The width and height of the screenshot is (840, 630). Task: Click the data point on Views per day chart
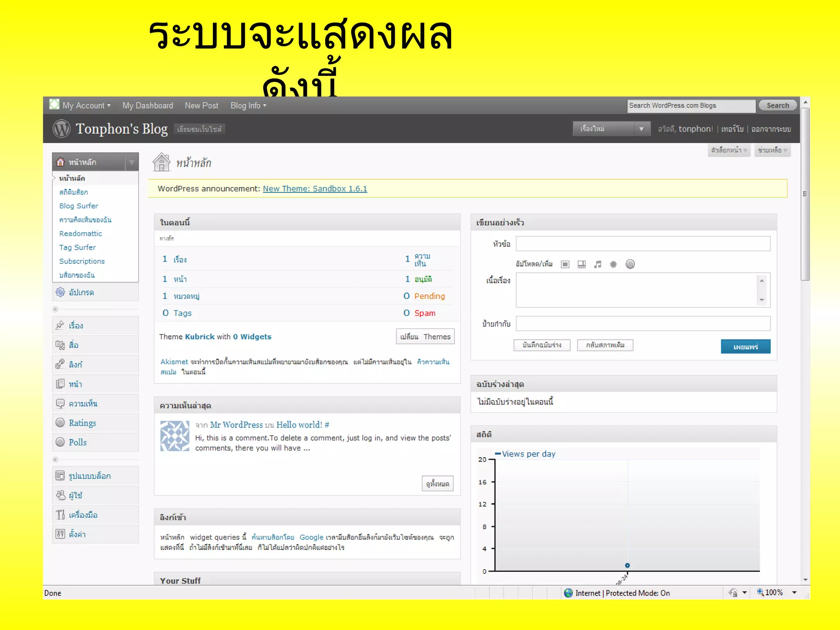click(627, 565)
